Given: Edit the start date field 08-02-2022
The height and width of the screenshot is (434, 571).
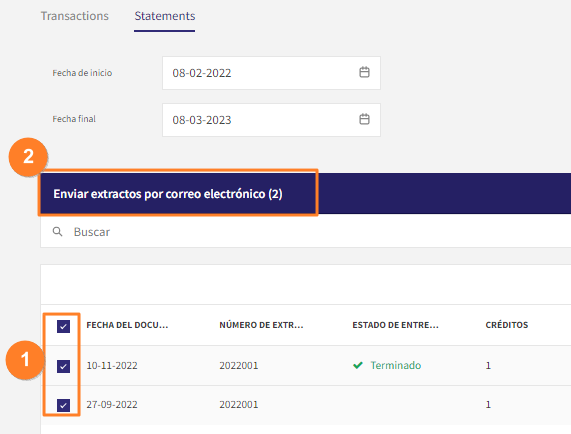Looking at the screenshot, I should (271, 73).
